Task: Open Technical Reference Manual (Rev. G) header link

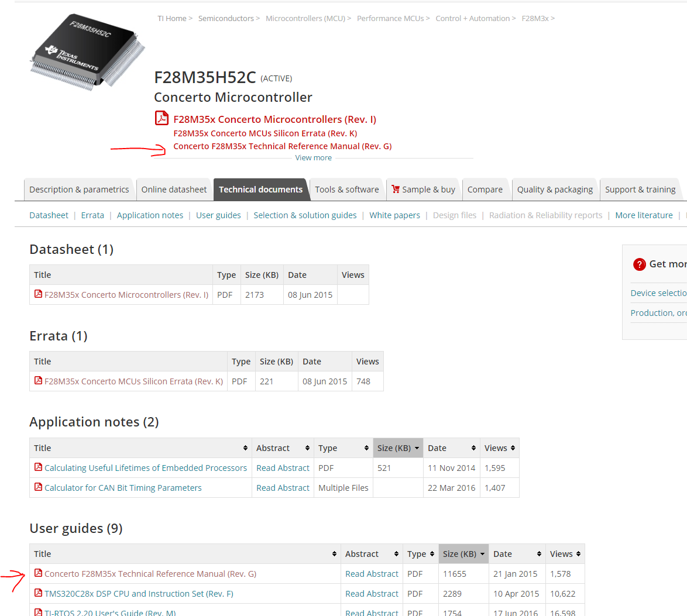Action: pos(283,146)
